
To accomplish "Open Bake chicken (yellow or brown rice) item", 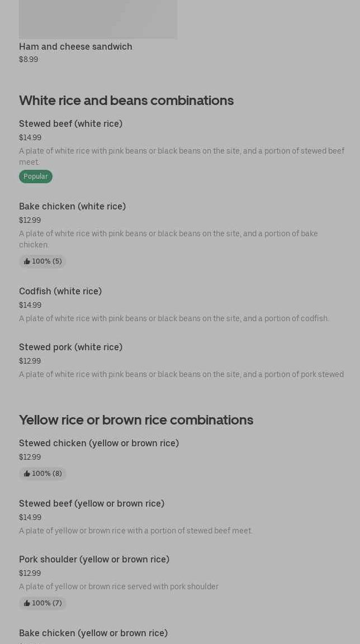I will point(93,633).
